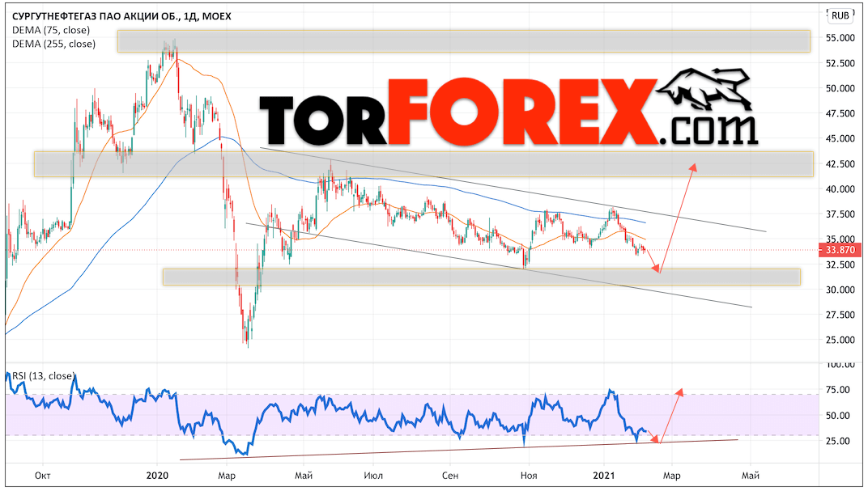
Task: Click the 32.500 price axis label
Action: (840, 265)
